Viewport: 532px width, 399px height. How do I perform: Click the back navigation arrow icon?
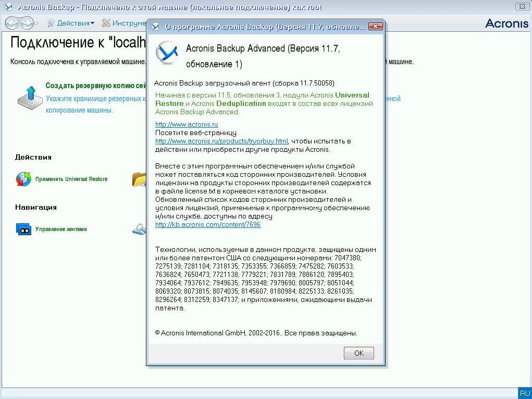(12, 23)
